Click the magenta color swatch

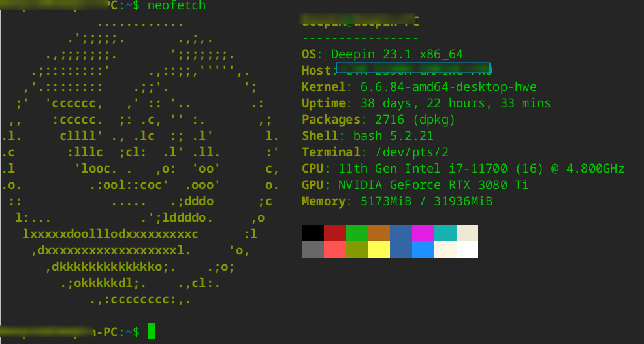(423, 233)
